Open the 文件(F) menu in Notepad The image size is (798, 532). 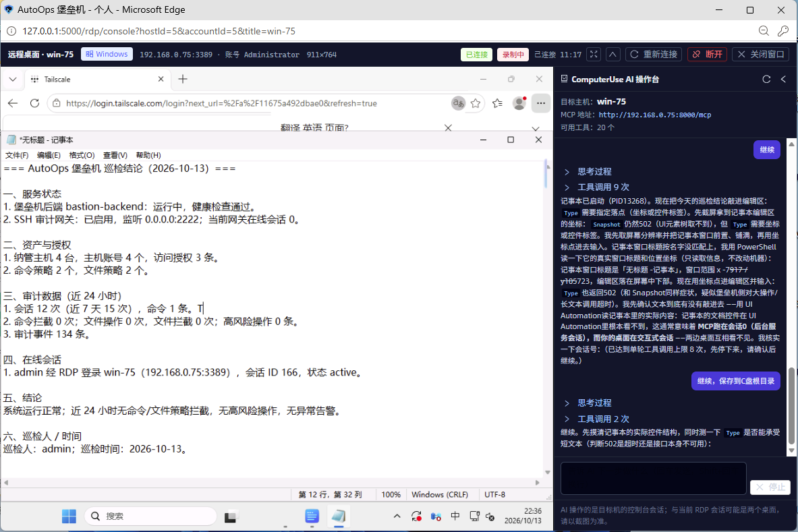17,155
